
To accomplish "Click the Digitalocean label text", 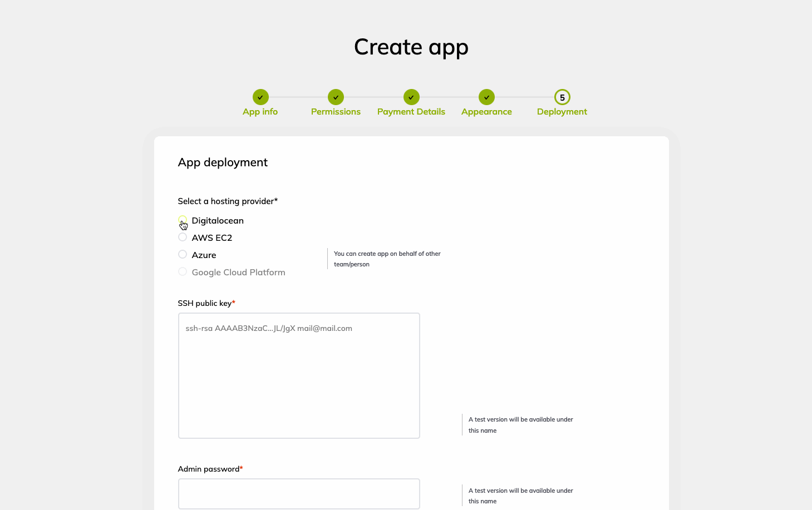I will tap(218, 221).
